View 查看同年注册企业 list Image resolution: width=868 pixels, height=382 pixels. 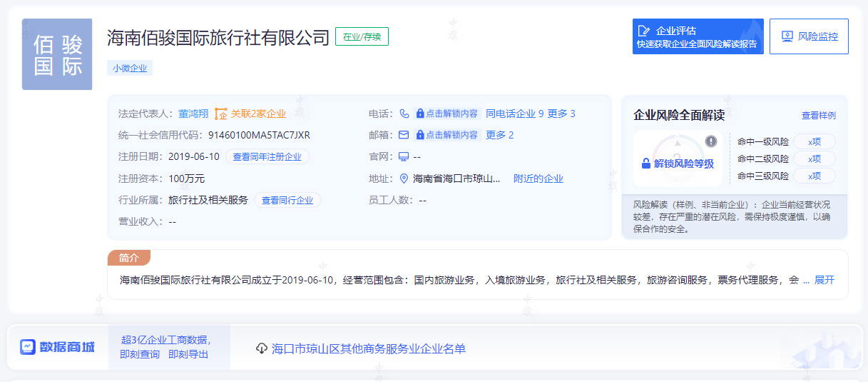[267, 157]
